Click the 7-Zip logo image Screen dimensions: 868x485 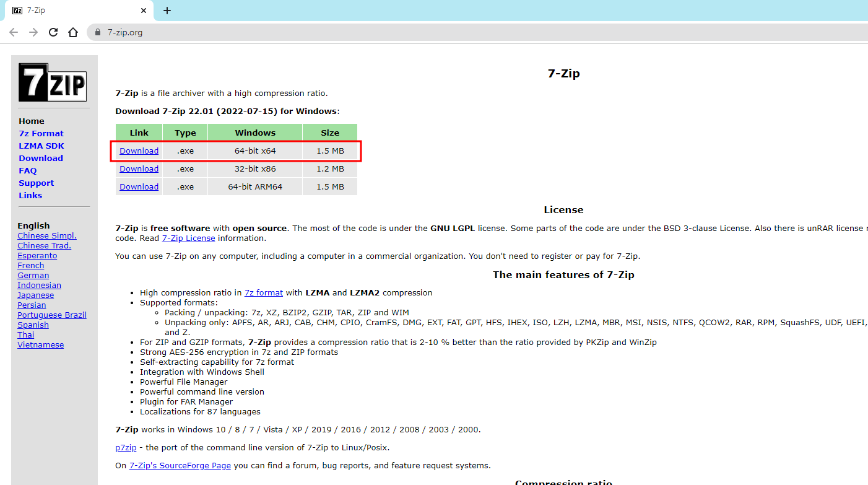(x=53, y=82)
